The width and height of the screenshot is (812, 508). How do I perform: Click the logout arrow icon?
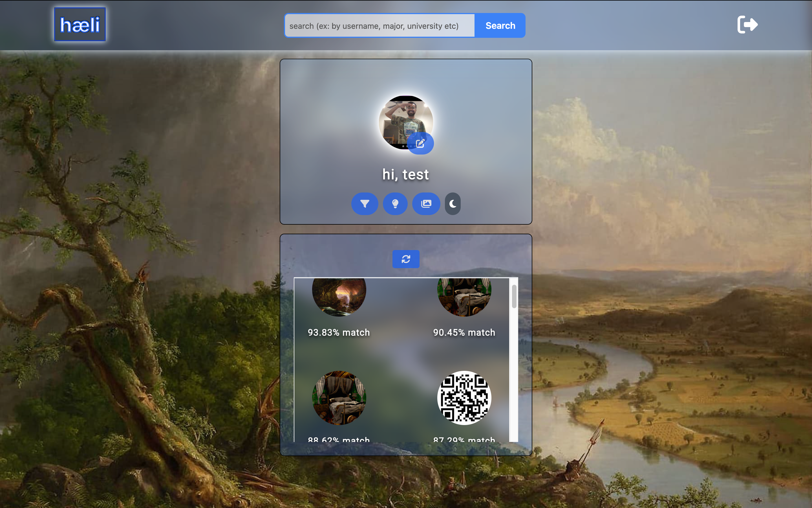[x=747, y=25]
